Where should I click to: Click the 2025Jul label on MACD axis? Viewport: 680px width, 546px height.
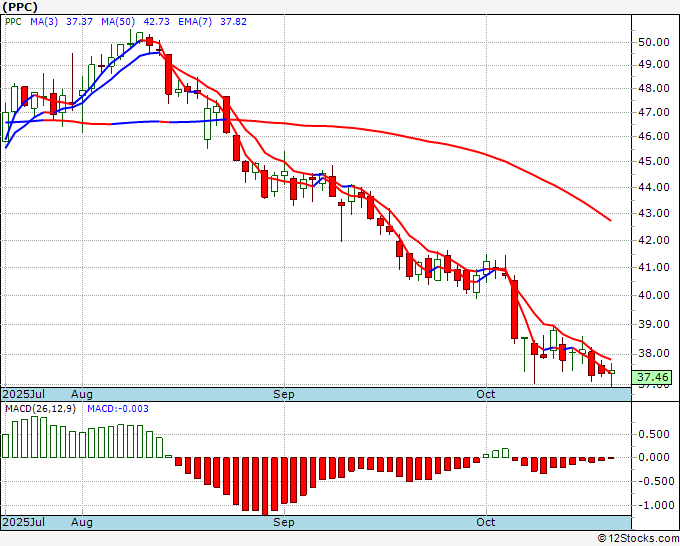24,522
